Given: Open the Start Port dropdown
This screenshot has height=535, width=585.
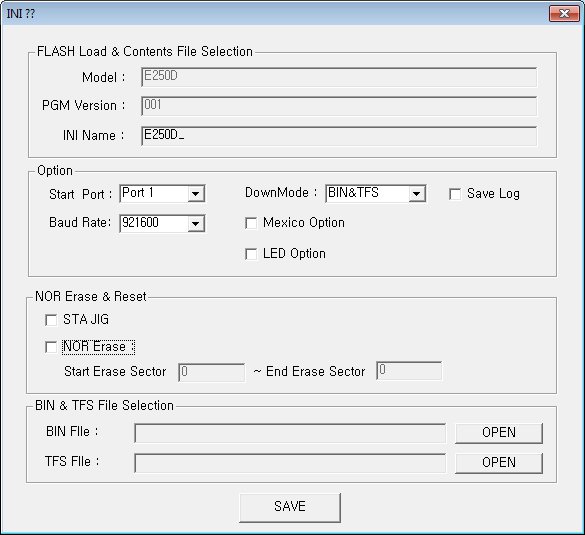Looking at the screenshot, I should (195, 194).
